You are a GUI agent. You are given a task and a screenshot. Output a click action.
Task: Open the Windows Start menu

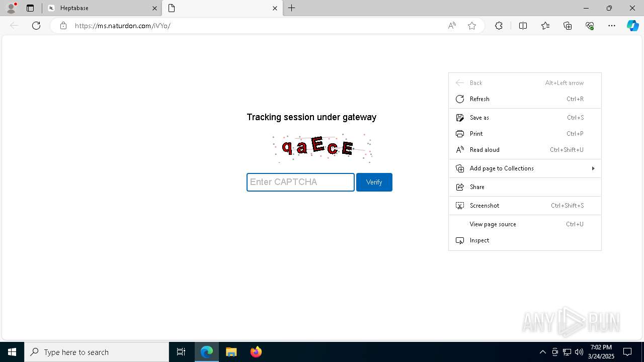pos(12,352)
